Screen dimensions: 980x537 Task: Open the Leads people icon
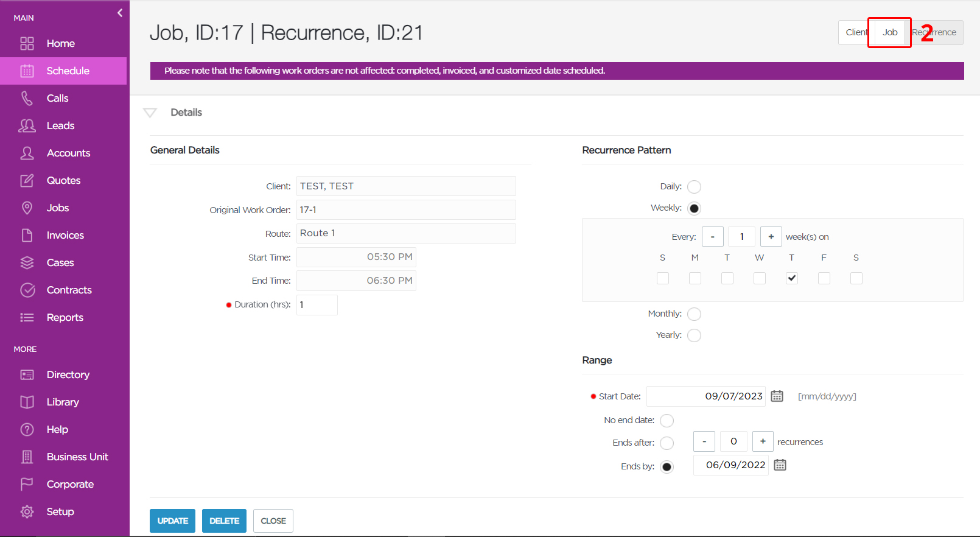(x=27, y=125)
